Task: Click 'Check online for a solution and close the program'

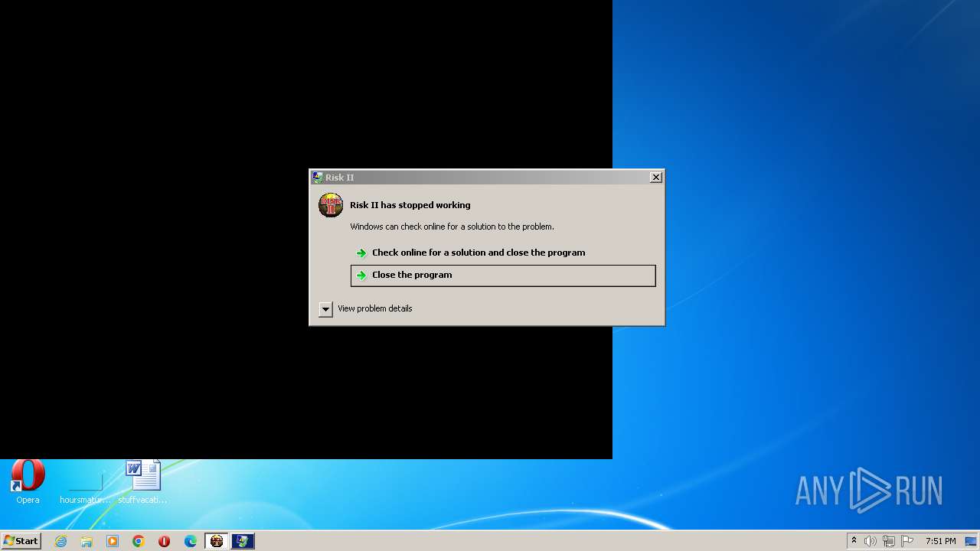Action: click(503, 253)
